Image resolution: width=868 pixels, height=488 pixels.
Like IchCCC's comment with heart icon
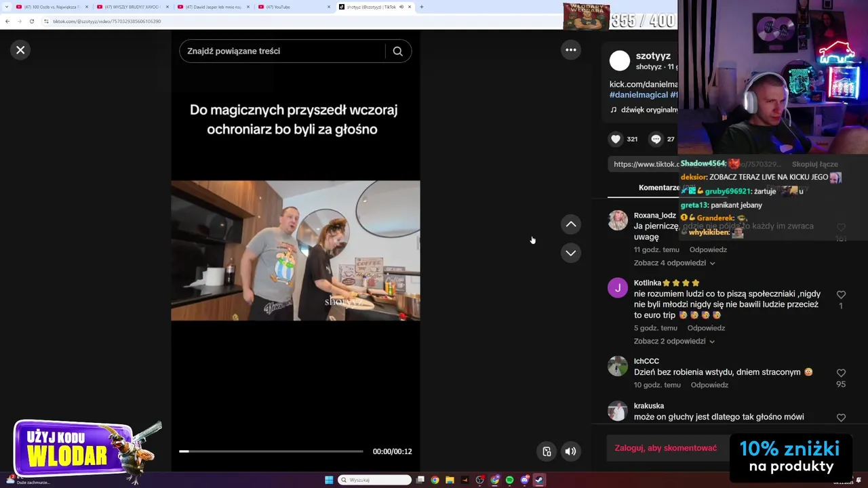pos(841,373)
